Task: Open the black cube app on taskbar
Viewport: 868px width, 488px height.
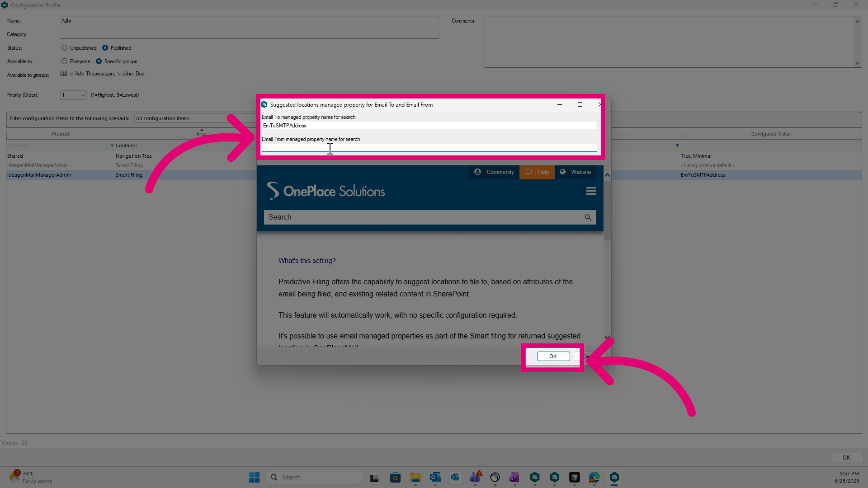Action: point(574,477)
